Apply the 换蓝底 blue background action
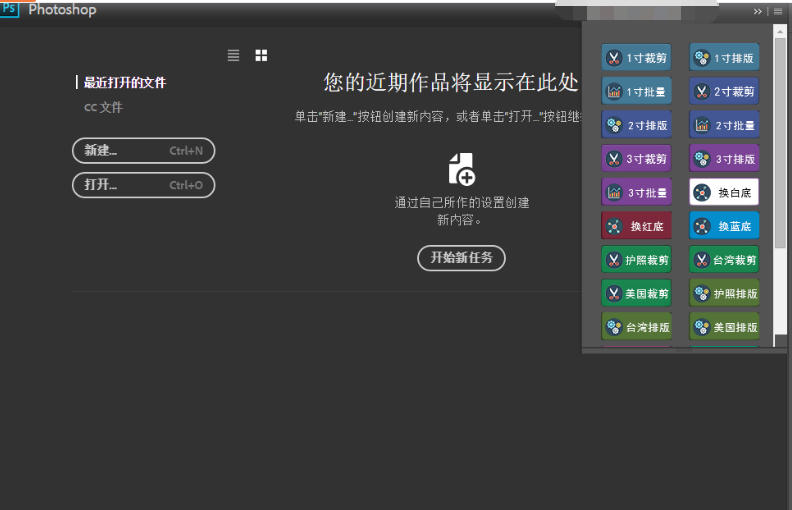The image size is (792, 510). pyautogui.click(x=724, y=226)
